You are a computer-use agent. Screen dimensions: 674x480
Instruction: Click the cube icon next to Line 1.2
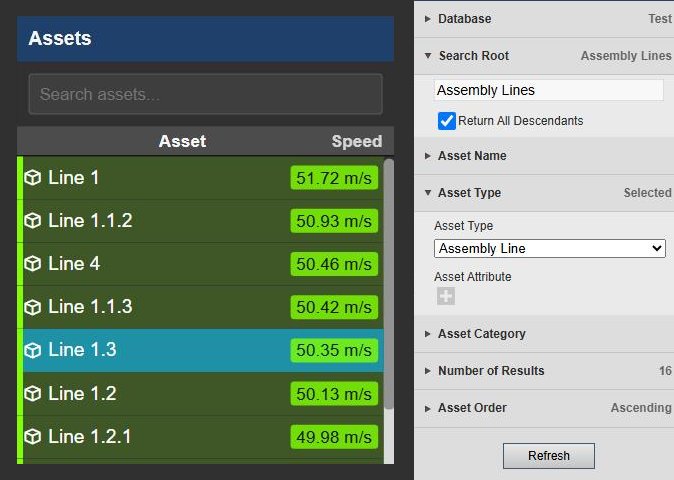[33, 394]
